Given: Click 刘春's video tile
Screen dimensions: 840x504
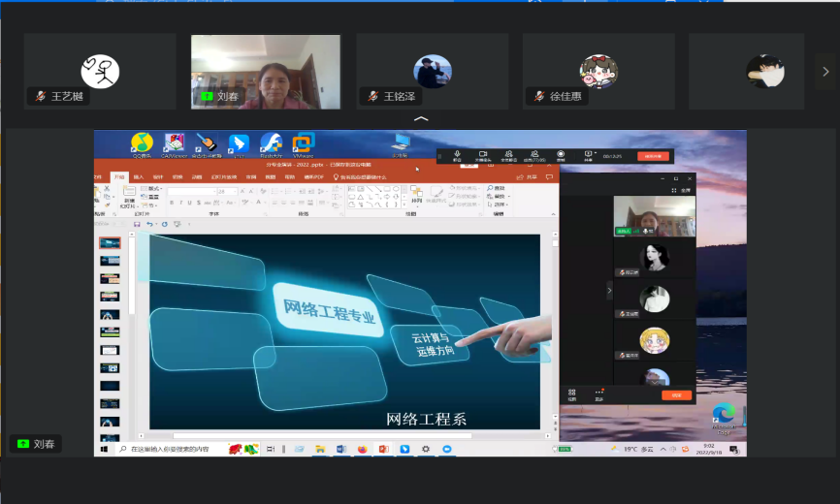Looking at the screenshot, I should (x=265, y=71).
